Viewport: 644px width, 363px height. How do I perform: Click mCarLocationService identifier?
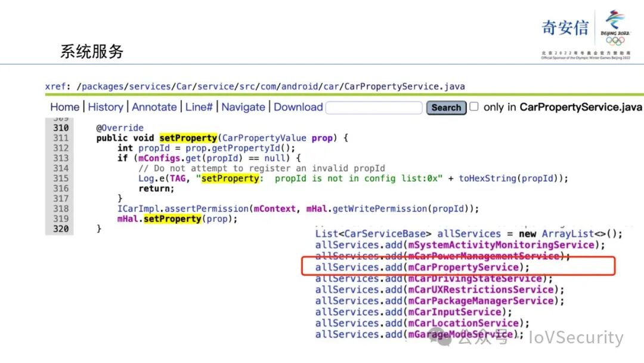(x=463, y=323)
